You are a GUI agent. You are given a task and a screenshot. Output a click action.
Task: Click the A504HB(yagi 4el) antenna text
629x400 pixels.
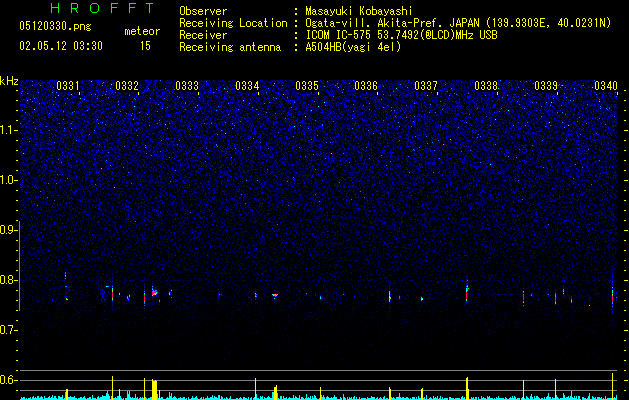coord(353,47)
